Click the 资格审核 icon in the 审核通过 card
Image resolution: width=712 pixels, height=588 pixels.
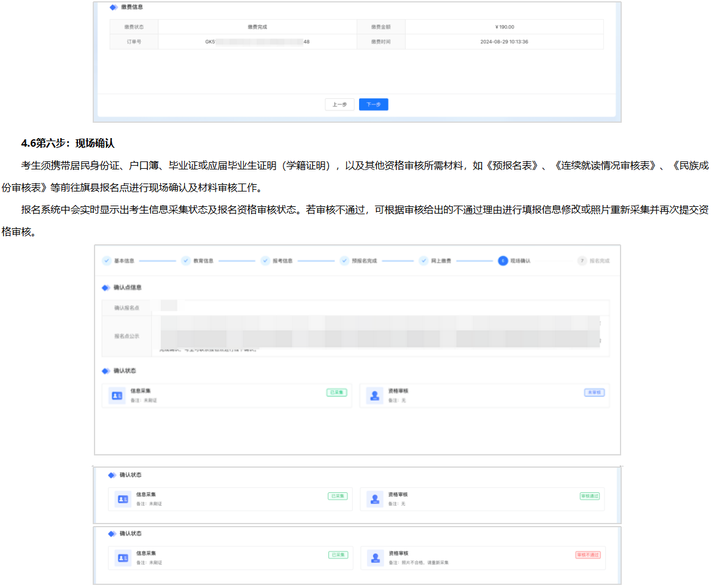point(374,499)
